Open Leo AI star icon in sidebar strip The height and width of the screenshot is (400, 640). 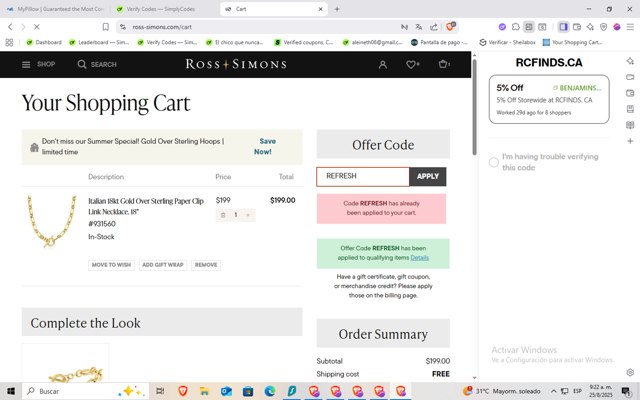coord(630,61)
